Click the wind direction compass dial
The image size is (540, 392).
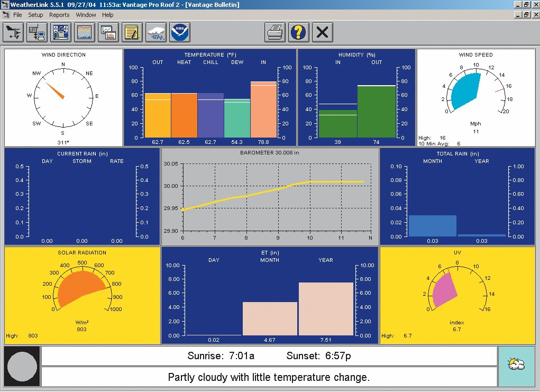coord(63,96)
